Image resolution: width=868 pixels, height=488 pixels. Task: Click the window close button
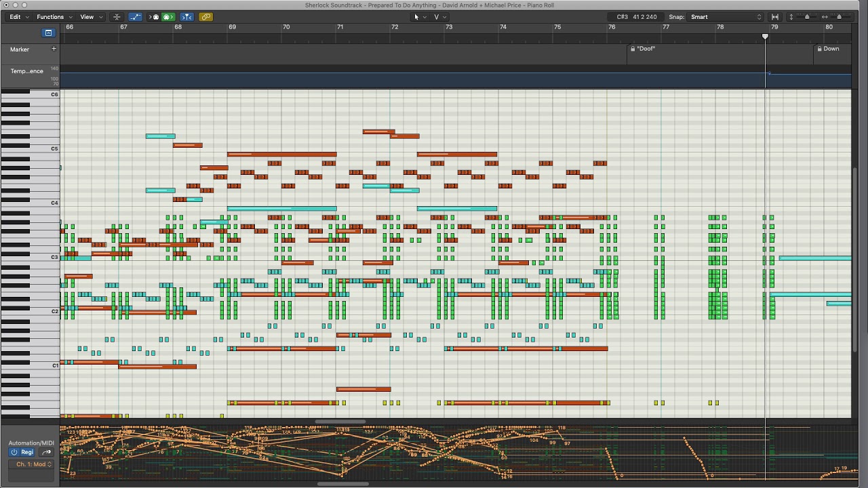pyautogui.click(x=5, y=5)
